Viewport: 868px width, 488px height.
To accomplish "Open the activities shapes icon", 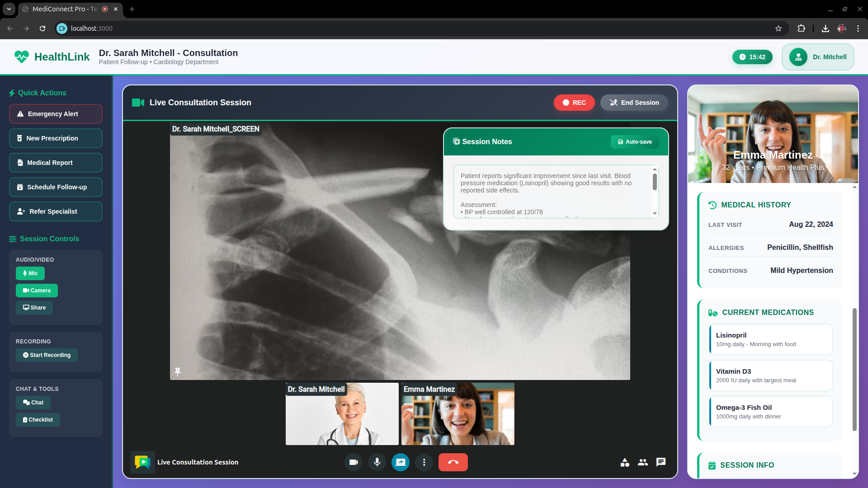I will (625, 462).
